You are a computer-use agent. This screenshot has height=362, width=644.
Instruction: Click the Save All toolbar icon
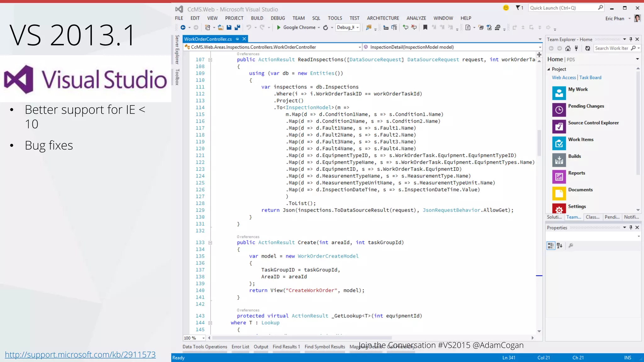(x=237, y=28)
